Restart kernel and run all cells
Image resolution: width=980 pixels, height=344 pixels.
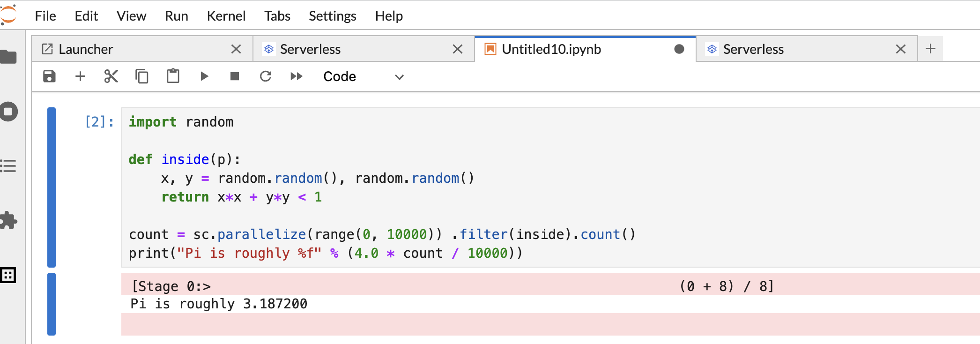(x=297, y=76)
